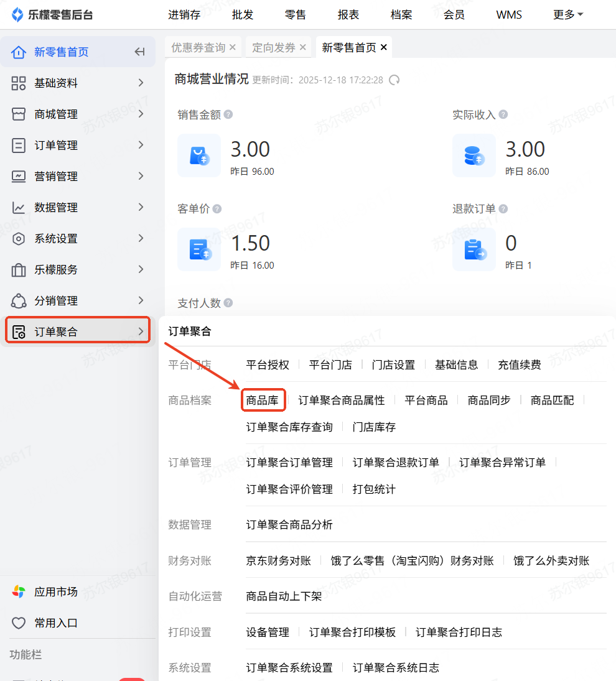The height and width of the screenshot is (681, 616).
Task: Open the 进销存 top menu
Action: tap(184, 15)
